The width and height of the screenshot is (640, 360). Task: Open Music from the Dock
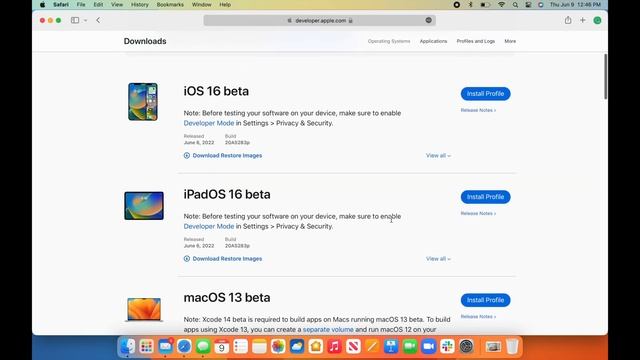pyautogui.click(x=334, y=347)
